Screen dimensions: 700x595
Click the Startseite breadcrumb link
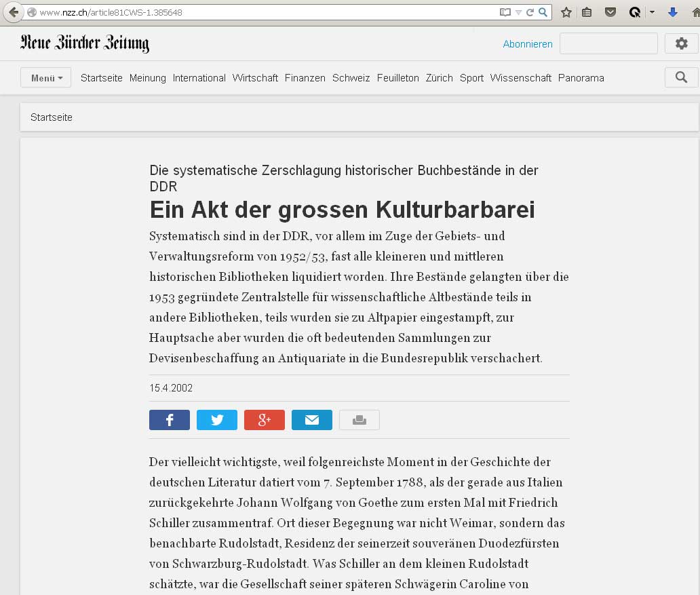pos(52,117)
